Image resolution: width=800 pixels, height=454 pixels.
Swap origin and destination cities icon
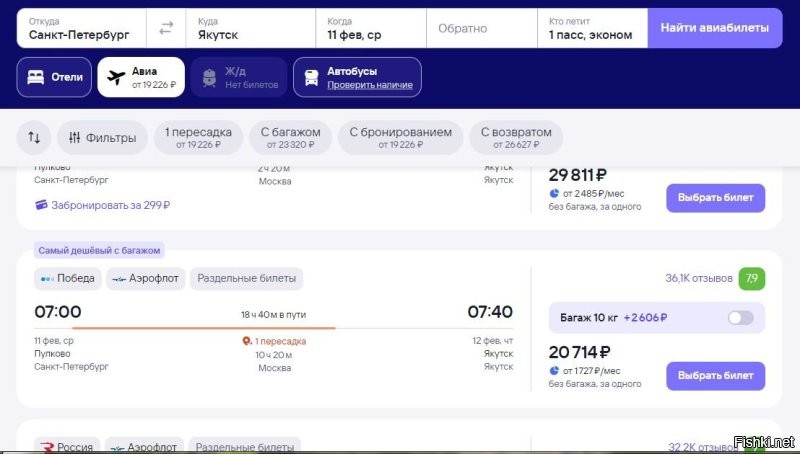165,28
